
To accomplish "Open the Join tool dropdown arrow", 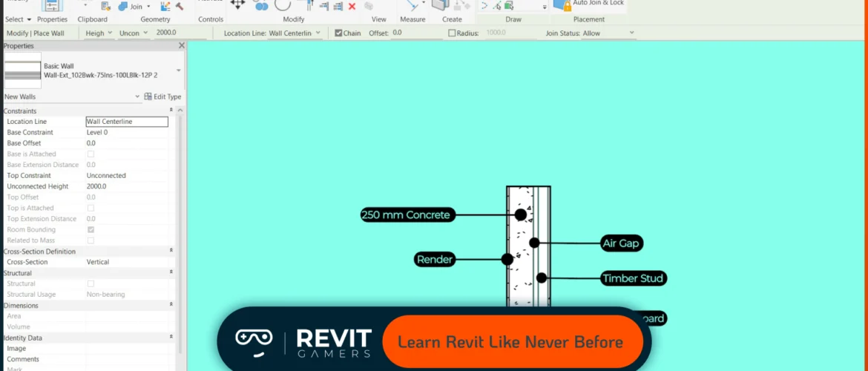I will 148,7.
